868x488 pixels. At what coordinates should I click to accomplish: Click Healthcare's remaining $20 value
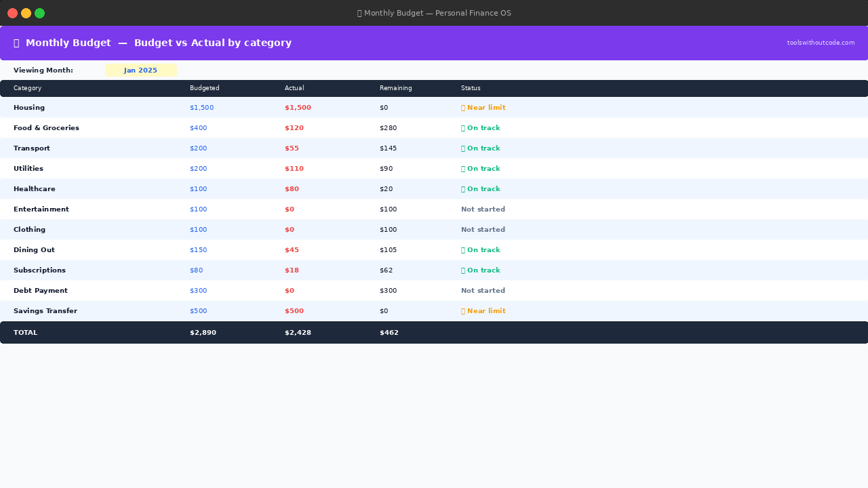387,189
